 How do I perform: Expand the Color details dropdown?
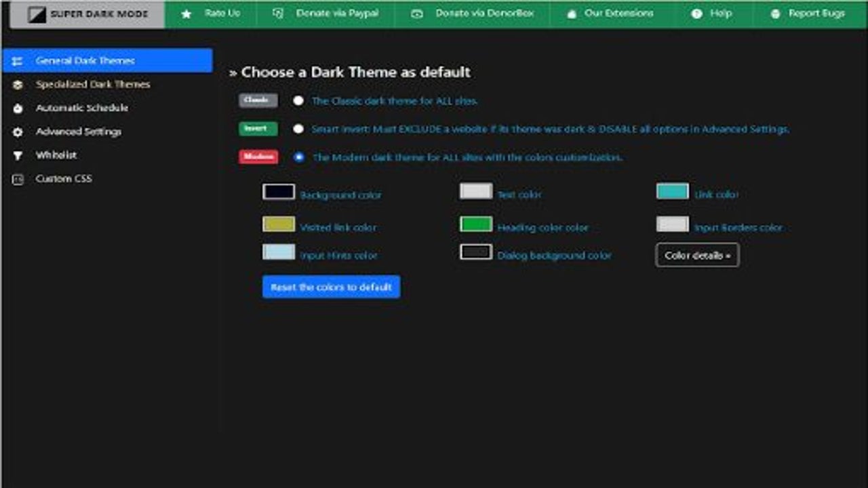click(x=697, y=256)
